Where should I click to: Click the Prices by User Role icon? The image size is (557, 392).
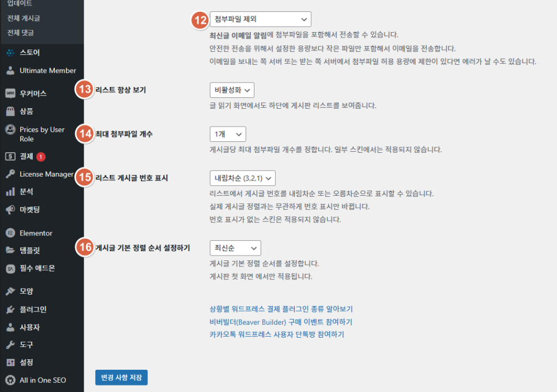[x=10, y=129]
